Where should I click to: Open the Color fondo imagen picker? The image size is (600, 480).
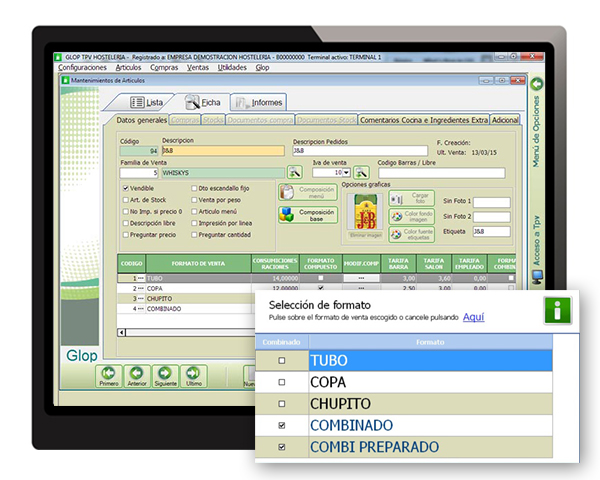[x=411, y=216]
